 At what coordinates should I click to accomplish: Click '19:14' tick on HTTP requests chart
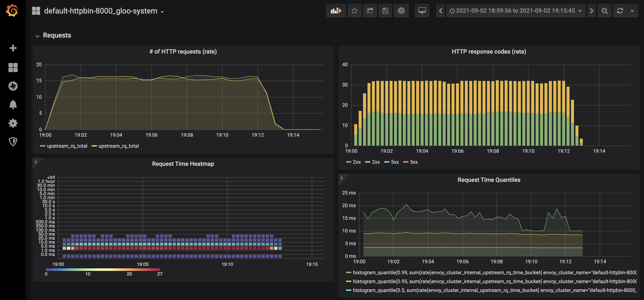click(293, 135)
